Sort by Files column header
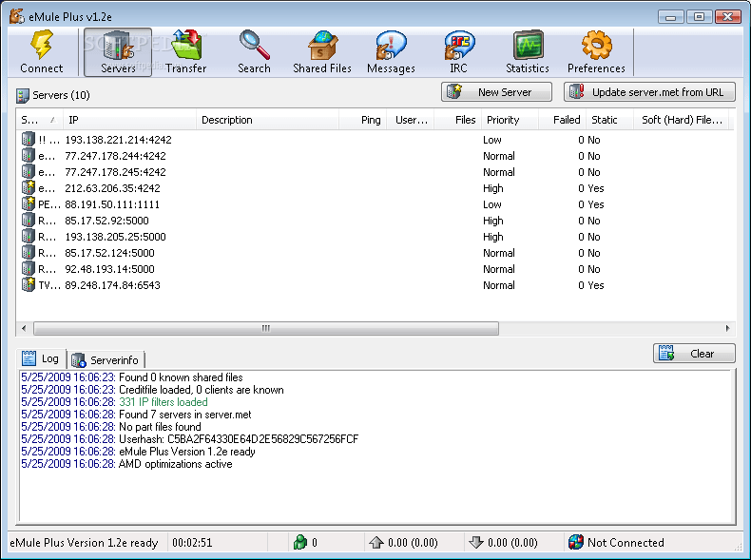The height and width of the screenshot is (560, 751). click(458, 120)
